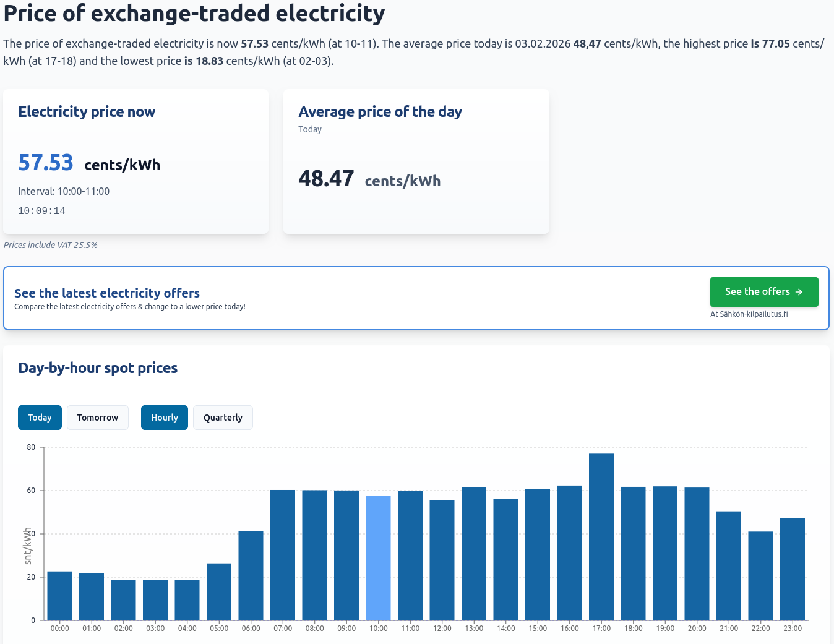This screenshot has width=834, height=644.
Task: Click the Today label under Average price
Action: (310, 129)
